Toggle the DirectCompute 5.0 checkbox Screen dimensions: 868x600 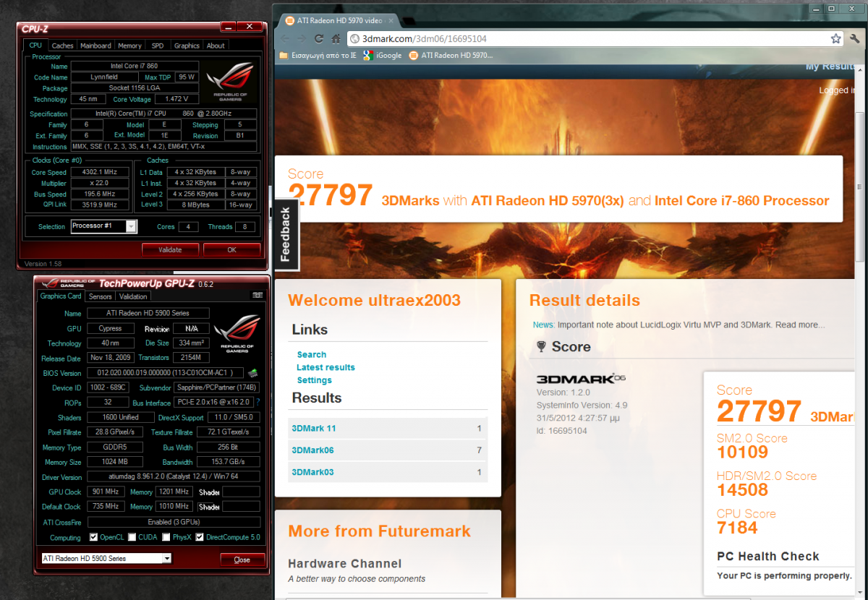pos(200,537)
